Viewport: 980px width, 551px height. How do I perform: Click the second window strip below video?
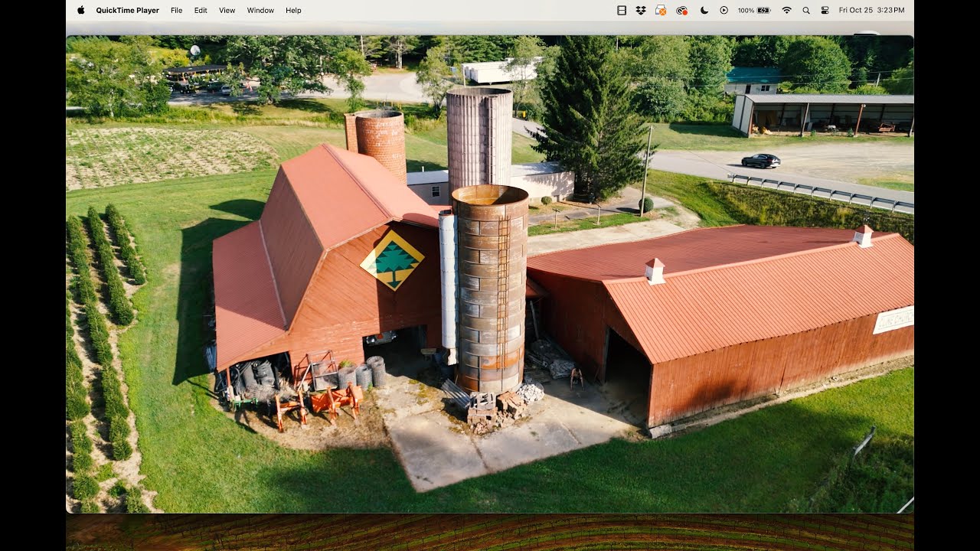pos(490,533)
